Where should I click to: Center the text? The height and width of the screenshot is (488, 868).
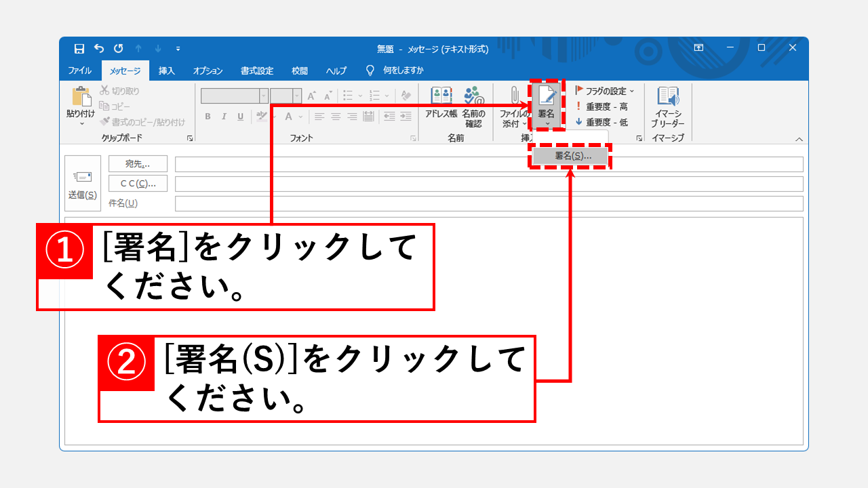[335, 117]
